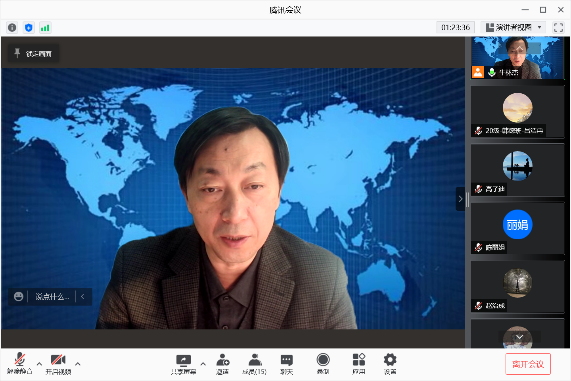
Task: Collapse the participant sidebar arrow
Action: pyautogui.click(x=460, y=199)
